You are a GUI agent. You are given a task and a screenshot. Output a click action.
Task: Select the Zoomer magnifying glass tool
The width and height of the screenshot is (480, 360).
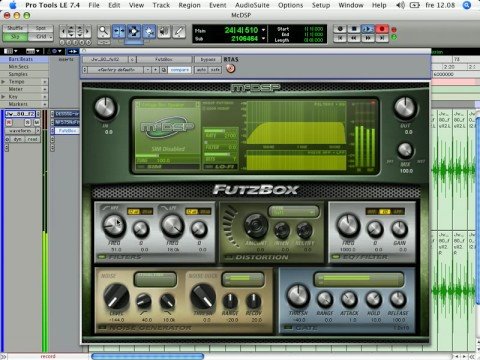(x=104, y=32)
